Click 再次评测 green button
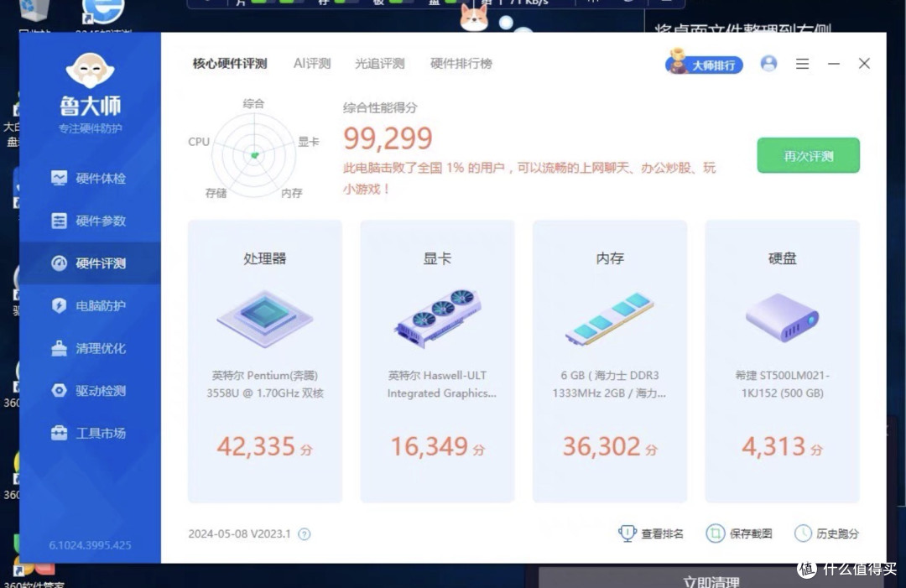Image resolution: width=906 pixels, height=588 pixels. [809, 155]
